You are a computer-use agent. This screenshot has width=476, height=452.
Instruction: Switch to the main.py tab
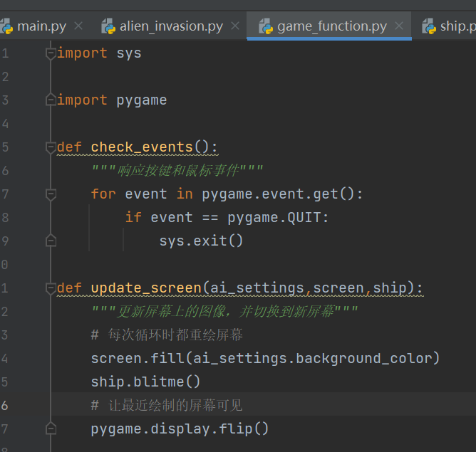[41, 26]
